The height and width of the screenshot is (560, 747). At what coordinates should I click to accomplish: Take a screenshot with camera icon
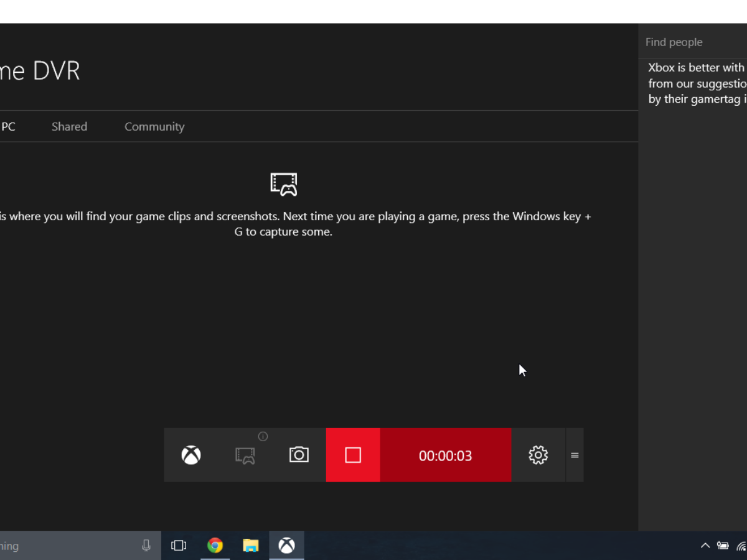(x=299, y=455)
